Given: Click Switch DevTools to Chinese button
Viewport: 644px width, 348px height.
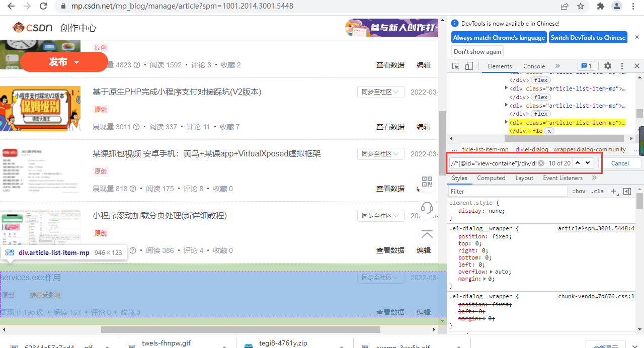Looking at the screenshot, I should point(588,38).
